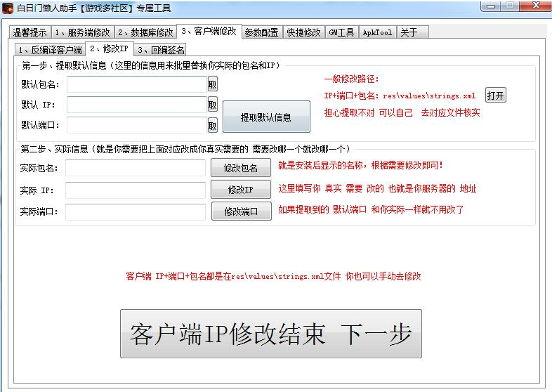Go to the 参数配置 tab
The height and width of the screenshot is (392, 552).
[x=262, y=32]
